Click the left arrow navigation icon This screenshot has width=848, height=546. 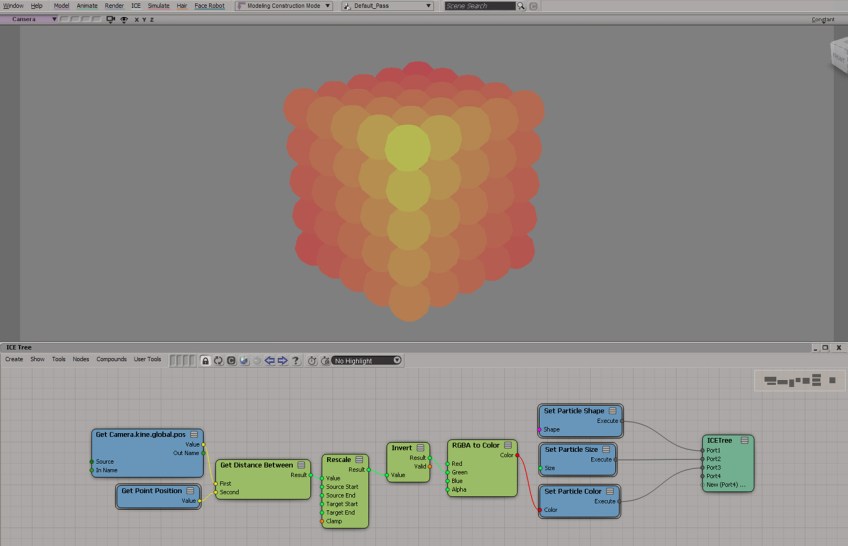(x=270, y=360)
